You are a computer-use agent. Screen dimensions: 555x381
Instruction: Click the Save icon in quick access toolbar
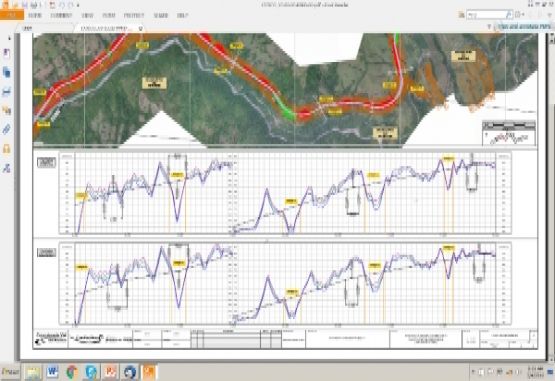click(25, 5)
